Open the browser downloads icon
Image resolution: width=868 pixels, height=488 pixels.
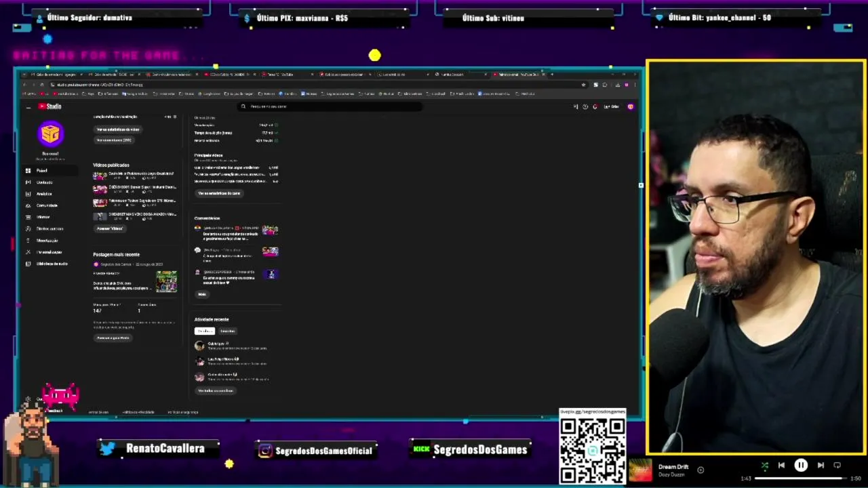point(617,85)
